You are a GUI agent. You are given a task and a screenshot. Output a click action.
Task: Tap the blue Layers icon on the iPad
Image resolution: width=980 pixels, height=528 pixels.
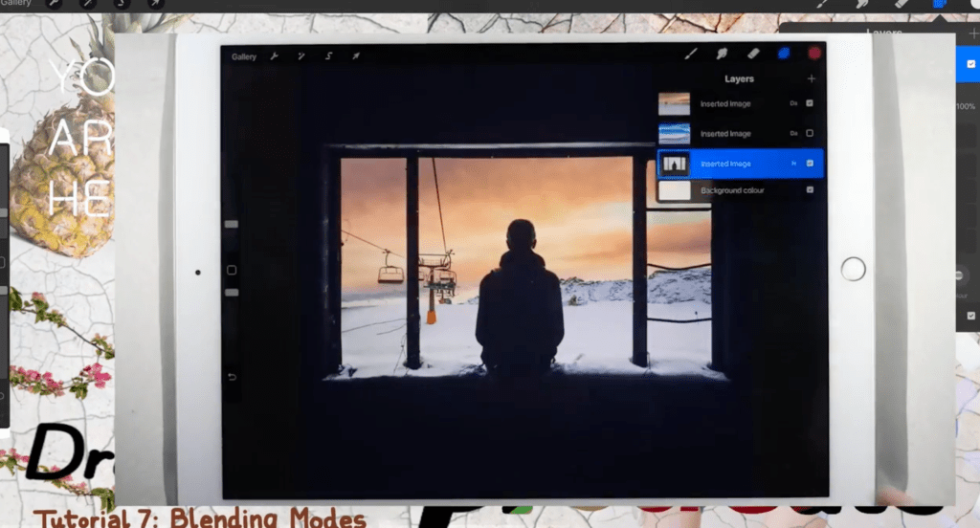point(784,55)
